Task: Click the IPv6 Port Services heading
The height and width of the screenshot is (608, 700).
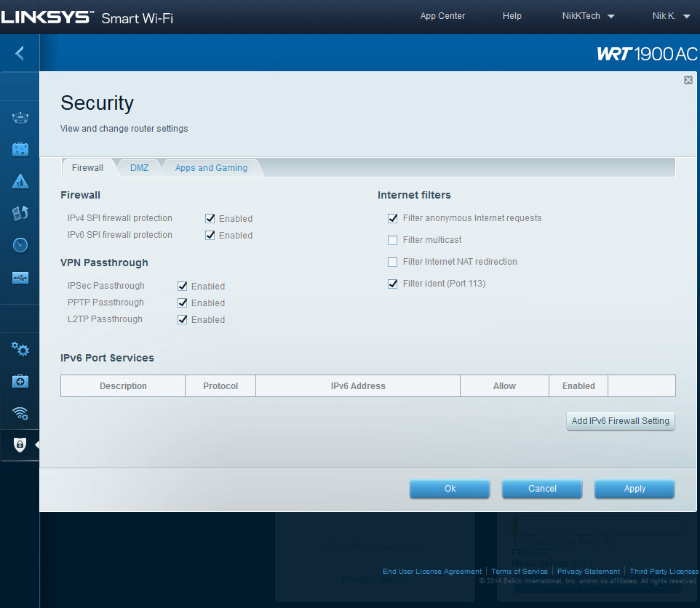Action: (107, 358)
